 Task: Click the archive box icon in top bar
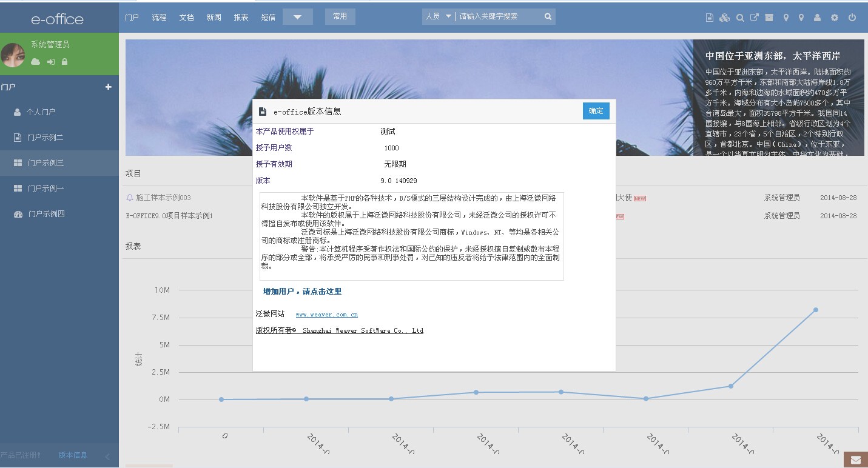[769, 18]
